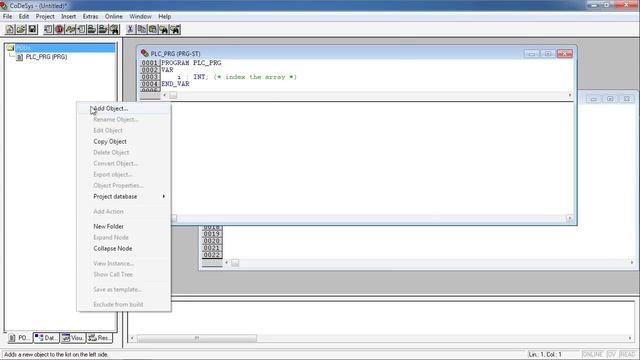Open the Extras menu

tap(90, 16)
